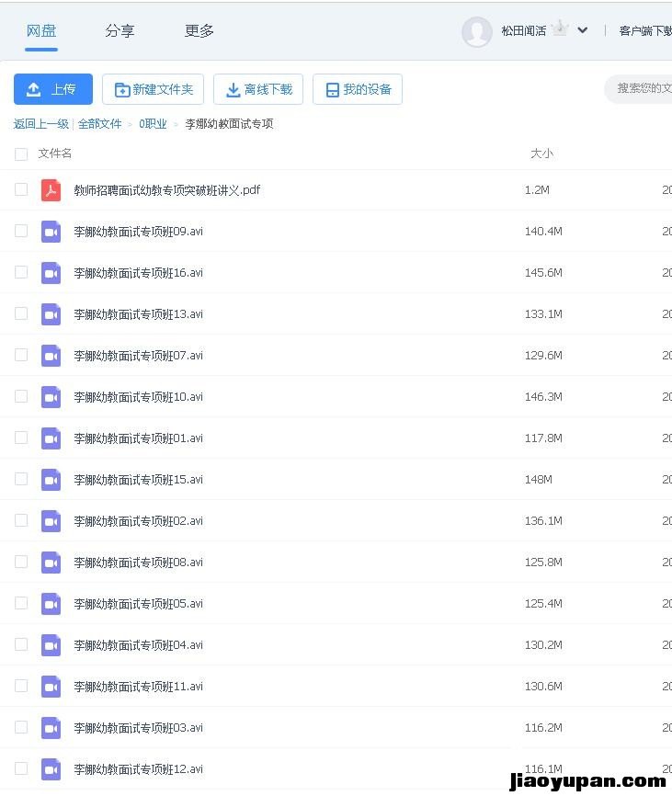672x796 pixels.
Task: Switch to the 分享 tab
Action: pyautogui.click(x=120, y=31)
